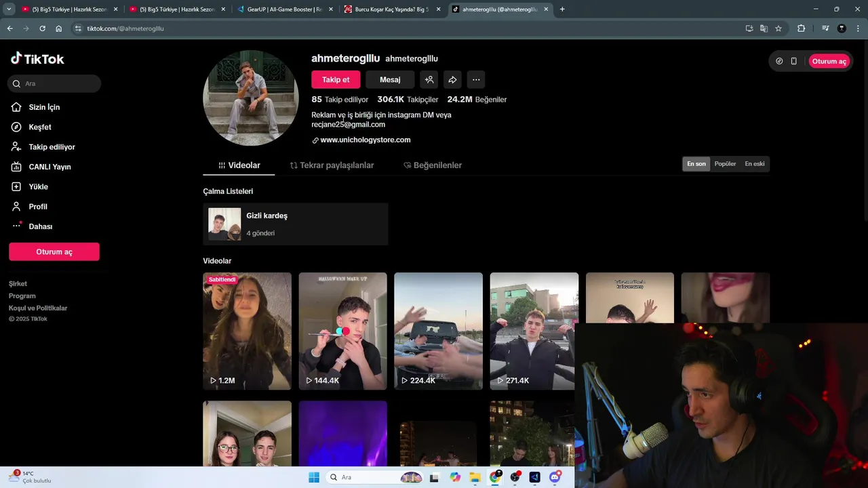Click the browser back arrow
This screenshot has height=488, width=868.
pyautogui.click(x=9, y=28)
